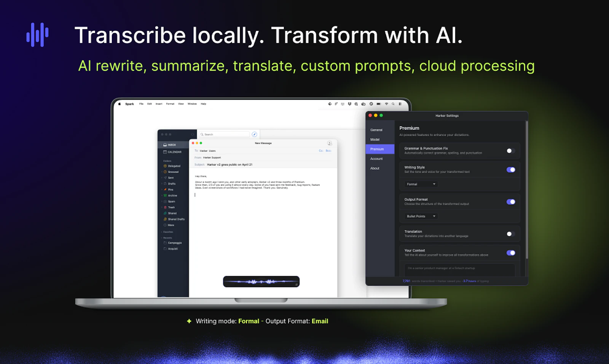Screen dimensions: 609x364
Task: Disable Output Format toggle switch
Action: tap(511, 202)
